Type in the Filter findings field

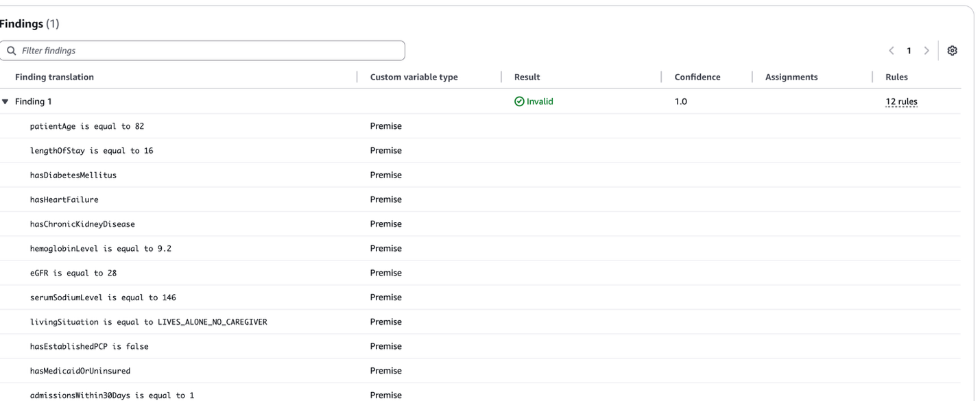point(206,51)
